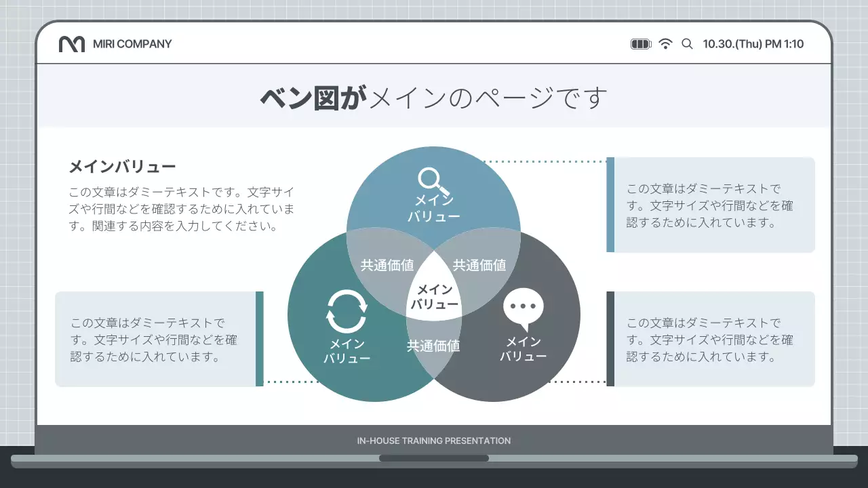Click the battery indicator icon
This screenshot has width=868, height=488.
click(640, 43)
